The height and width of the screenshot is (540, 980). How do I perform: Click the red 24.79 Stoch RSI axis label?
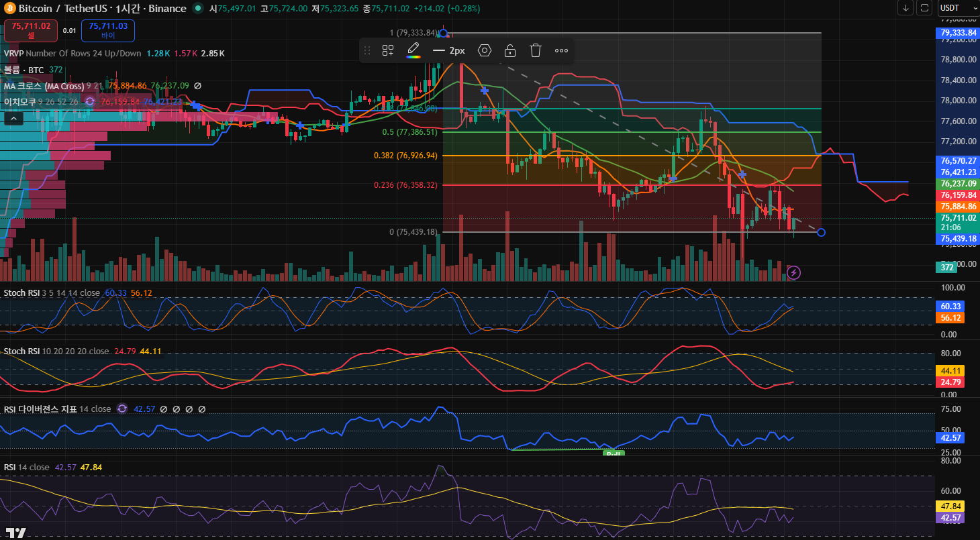tap(950, 382)
